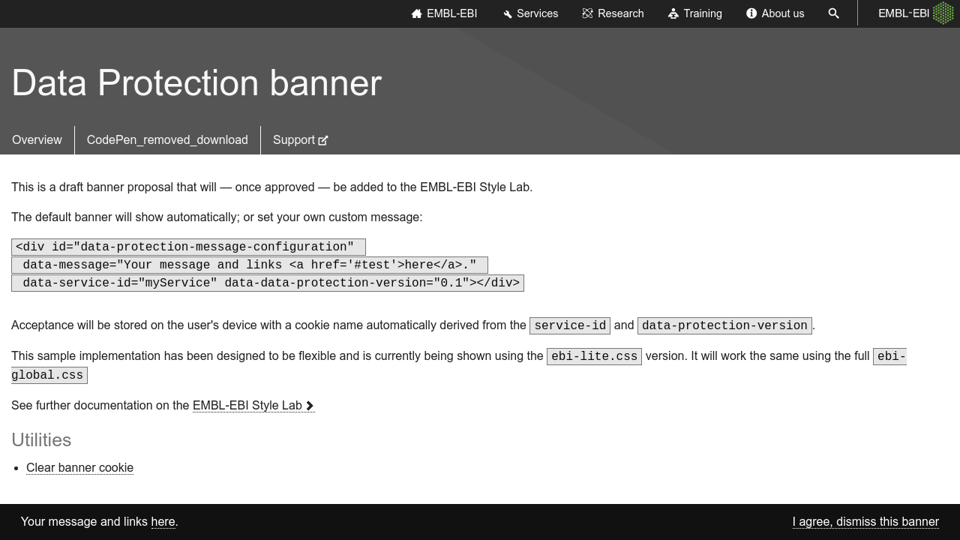960x540 pixels.
Task: Click the home icon before EMBL-EBI
Action: pyautogui.click(x=417, y=13)
